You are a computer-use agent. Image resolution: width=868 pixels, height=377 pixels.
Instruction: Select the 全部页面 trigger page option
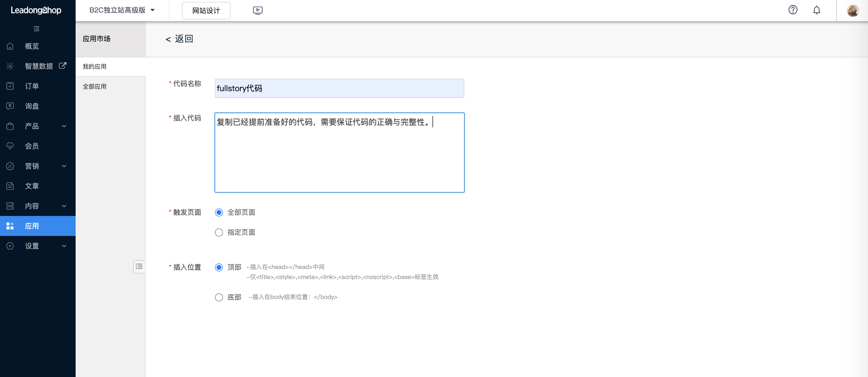[x=219, y=213]
